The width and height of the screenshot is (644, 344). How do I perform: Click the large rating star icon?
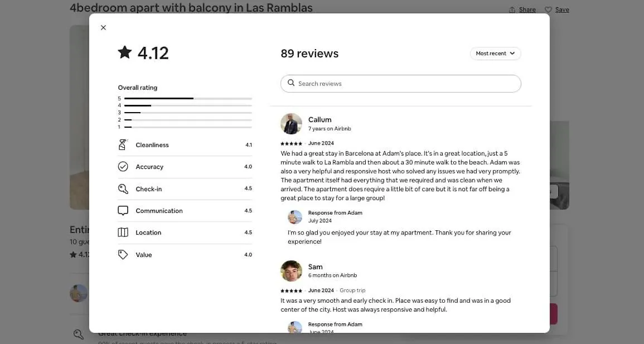(125, 52)
